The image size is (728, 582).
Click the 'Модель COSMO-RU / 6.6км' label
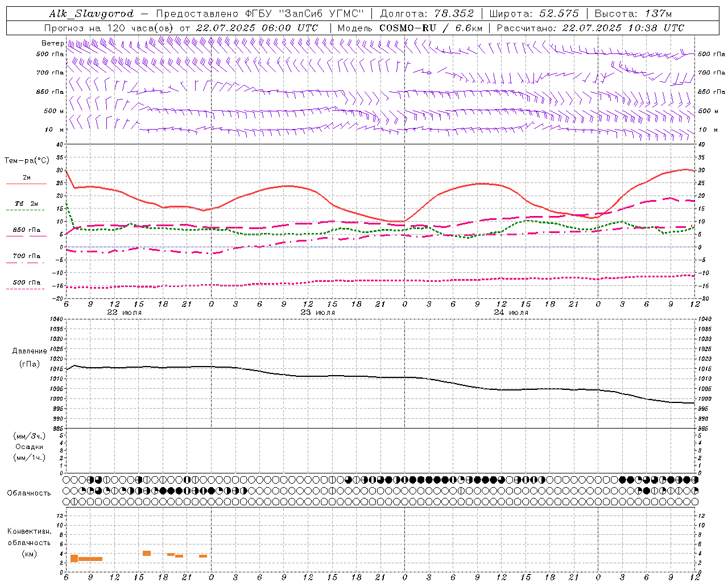409,28
